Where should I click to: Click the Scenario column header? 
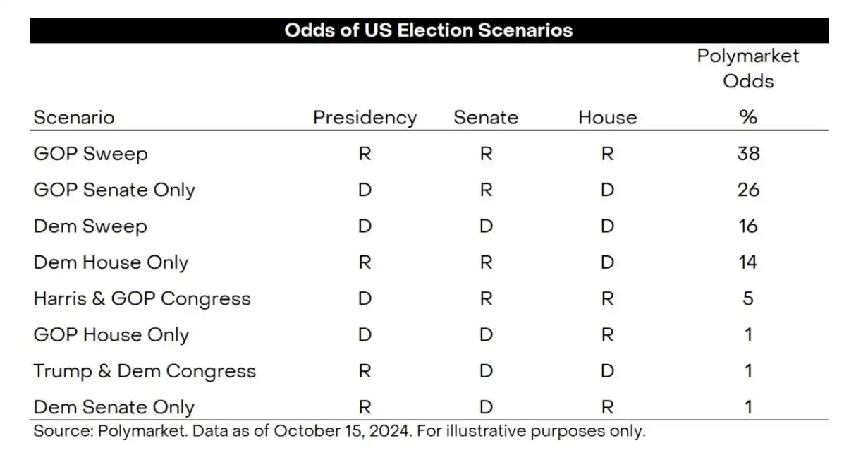coord(73,117)
